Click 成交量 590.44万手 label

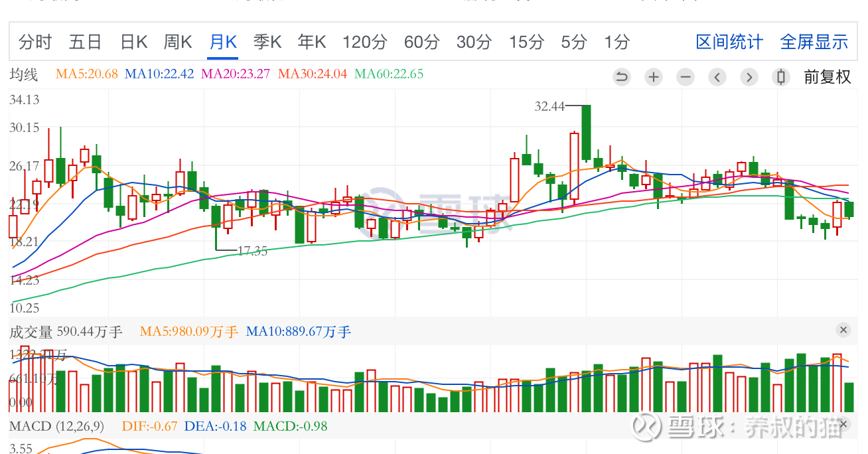[66, 331]
